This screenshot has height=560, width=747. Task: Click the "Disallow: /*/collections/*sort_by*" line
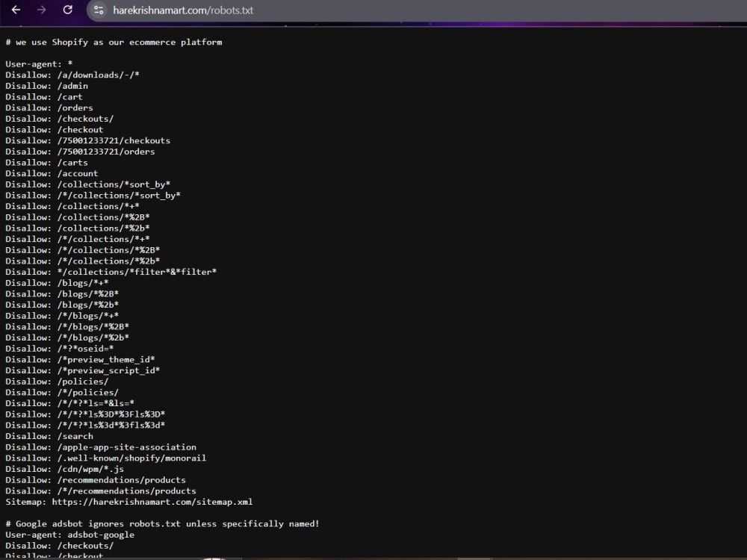(x=93, y=195)
